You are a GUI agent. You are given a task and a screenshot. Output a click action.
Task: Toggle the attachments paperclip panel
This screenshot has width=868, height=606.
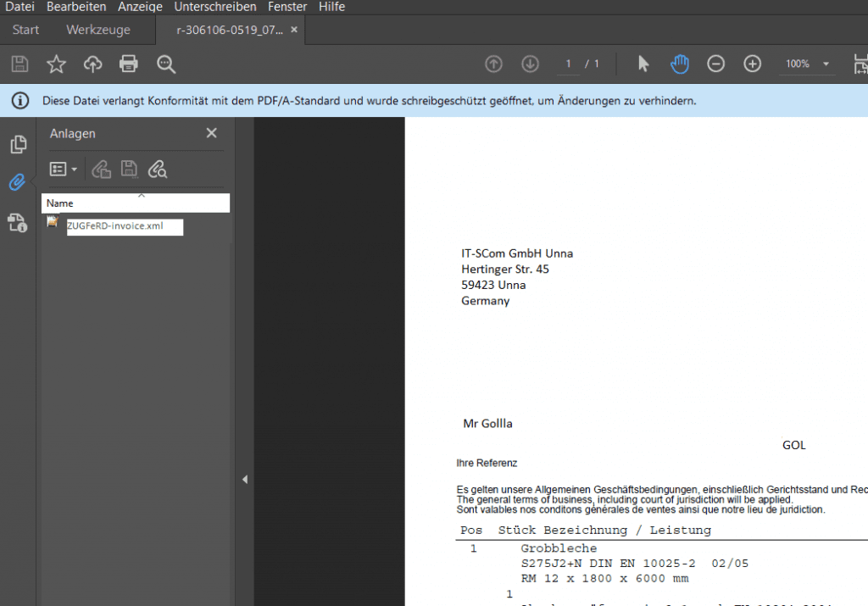(18, 182)
